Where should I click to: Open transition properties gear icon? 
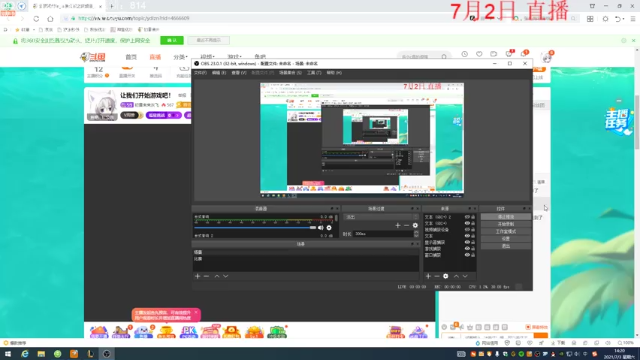point(415,225)
